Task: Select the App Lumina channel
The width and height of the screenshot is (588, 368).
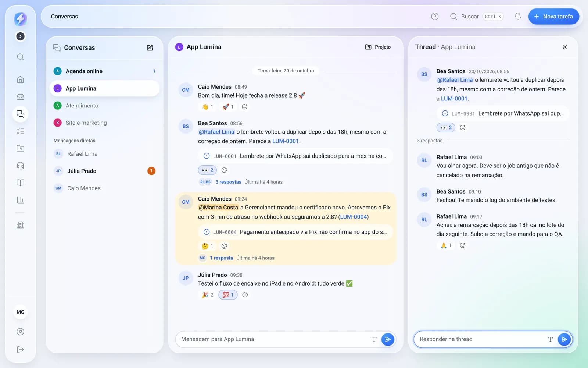Action: 104,88
